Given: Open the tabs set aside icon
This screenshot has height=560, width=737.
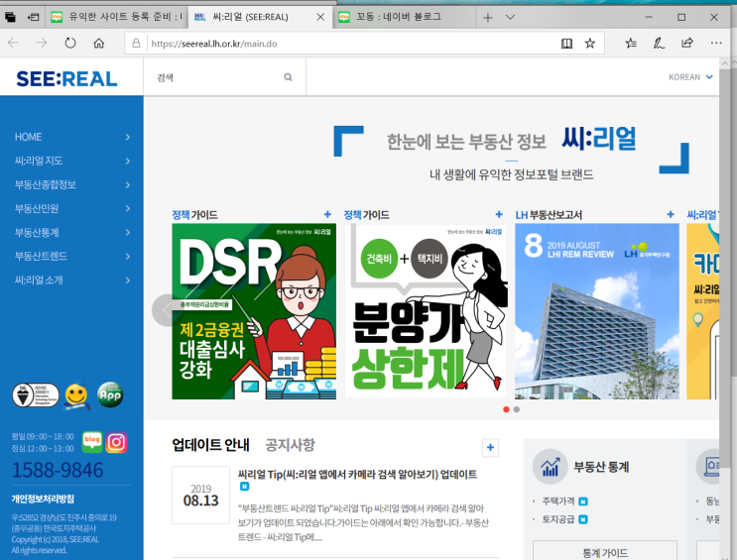Looking at the screenshot, I should coord(10,18).
